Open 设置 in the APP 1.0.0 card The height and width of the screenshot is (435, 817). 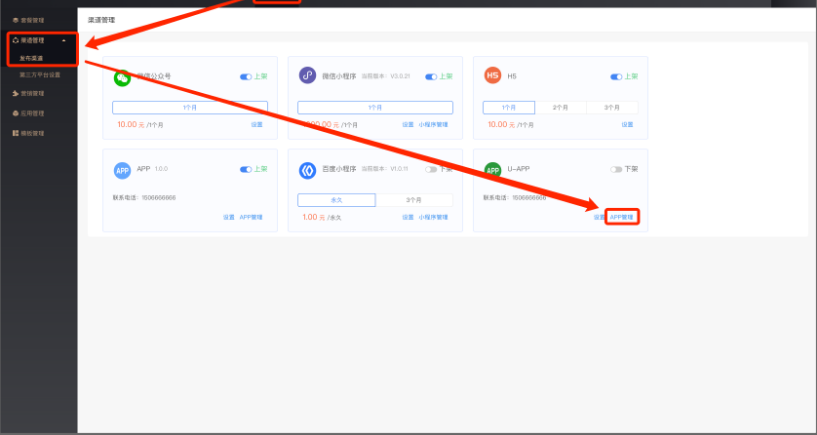coord(229,217)
